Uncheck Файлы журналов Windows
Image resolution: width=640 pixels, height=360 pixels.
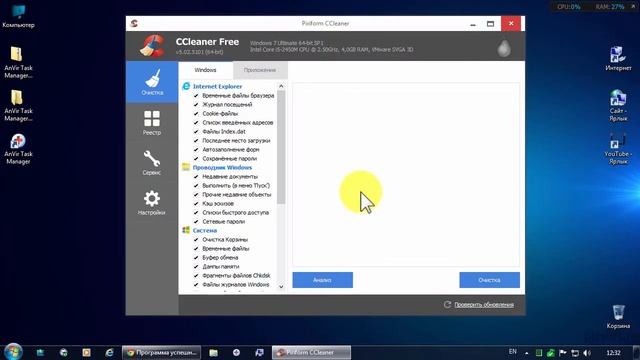tap(196, 284)
